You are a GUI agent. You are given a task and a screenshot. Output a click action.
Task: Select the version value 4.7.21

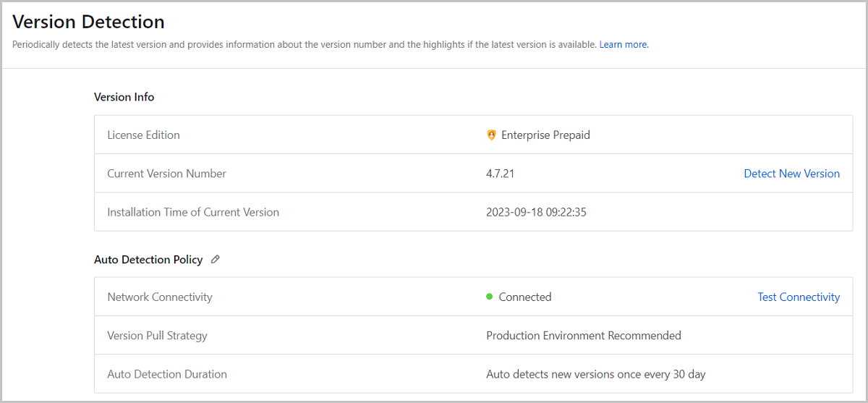[500, 174]
